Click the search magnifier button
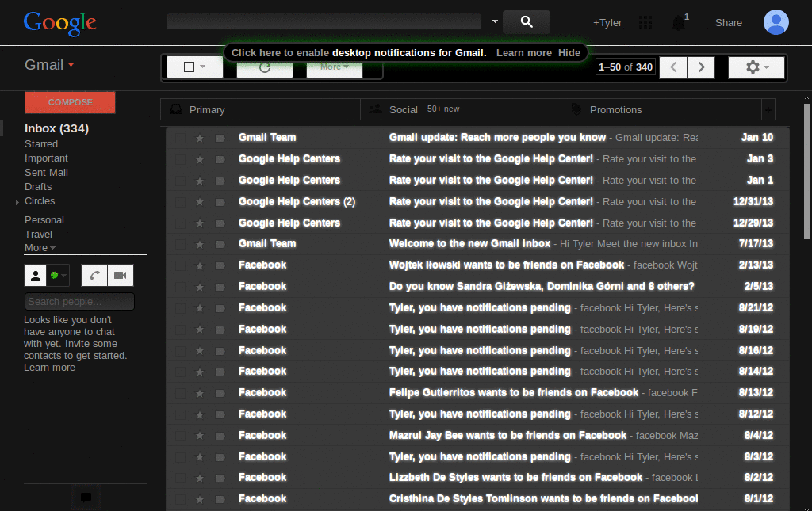Image resolution: width=812 pixels, height=511 pixels. [x=527, y=21]
